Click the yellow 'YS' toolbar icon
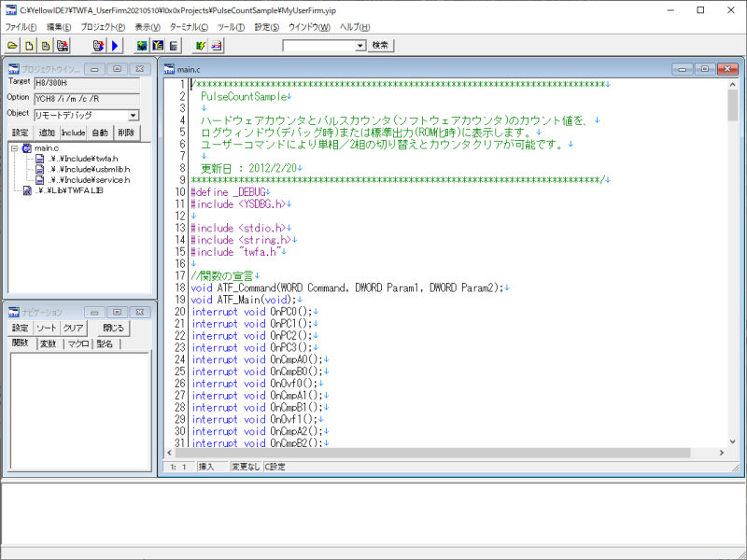The image size is (747, 560). click(158, 46)
